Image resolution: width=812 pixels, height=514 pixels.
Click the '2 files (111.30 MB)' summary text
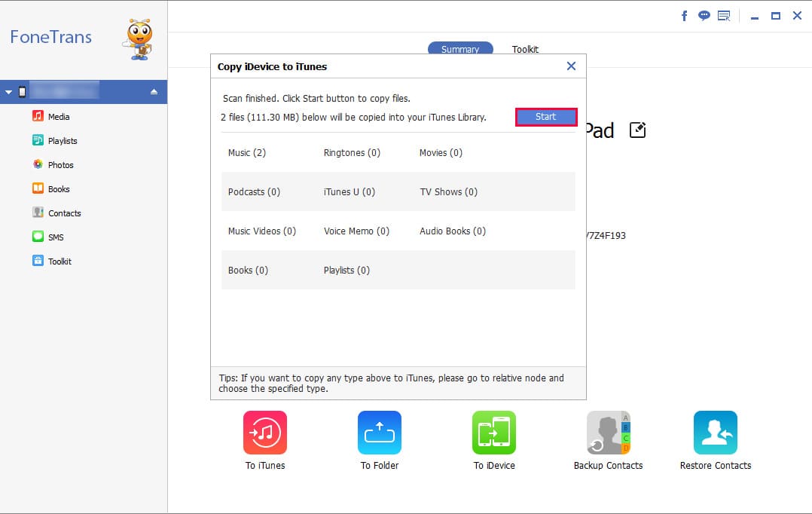pyautogui.click(x=354, y=117)
